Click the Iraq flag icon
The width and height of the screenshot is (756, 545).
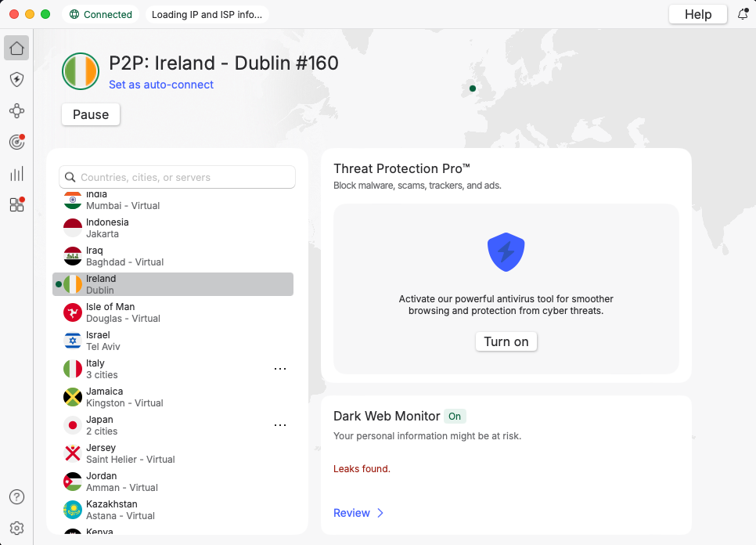click(73, 256)
